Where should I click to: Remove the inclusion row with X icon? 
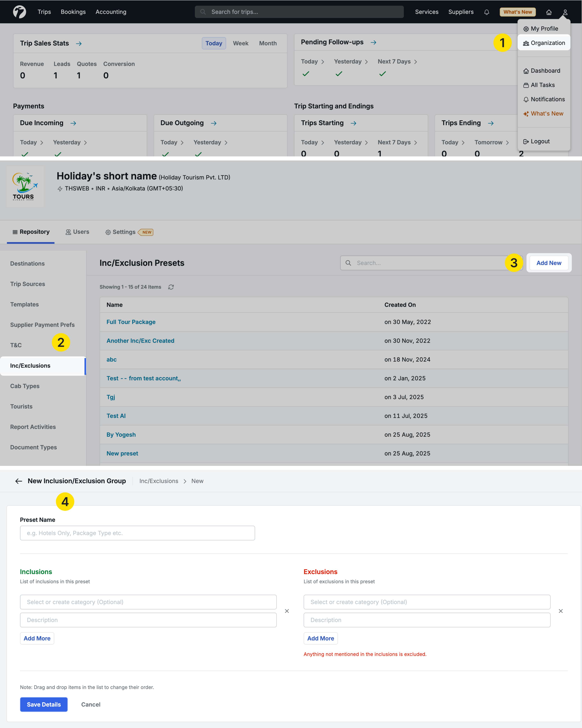(x=287, y=611)
